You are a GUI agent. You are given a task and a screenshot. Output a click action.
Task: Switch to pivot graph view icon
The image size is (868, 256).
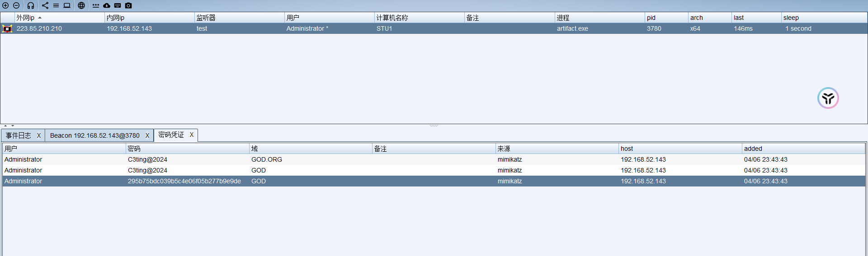click(x=45, y=5)
